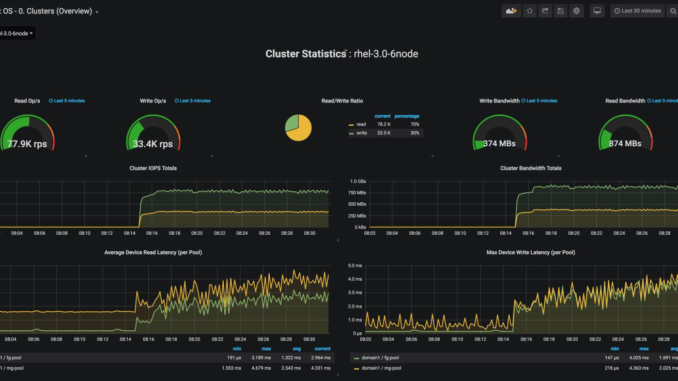Screen dimensions: 678x381
Task: Click the 4.331 ms current value for mg-pool
Action: (320, 368)
